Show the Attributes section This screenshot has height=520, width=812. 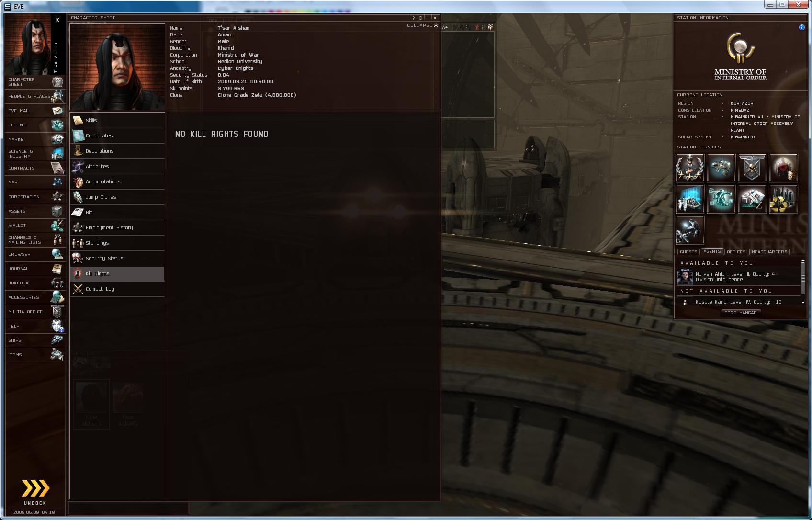click(x=117, y=167)
